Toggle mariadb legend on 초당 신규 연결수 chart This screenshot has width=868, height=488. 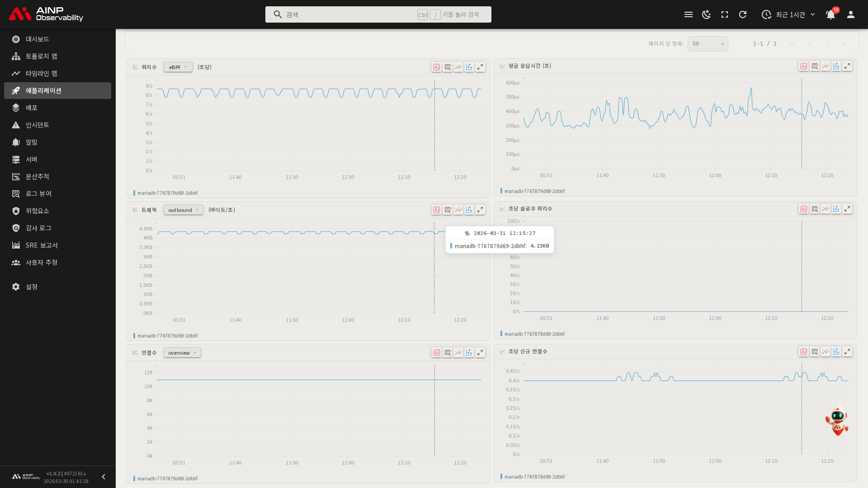click(534, 477)
